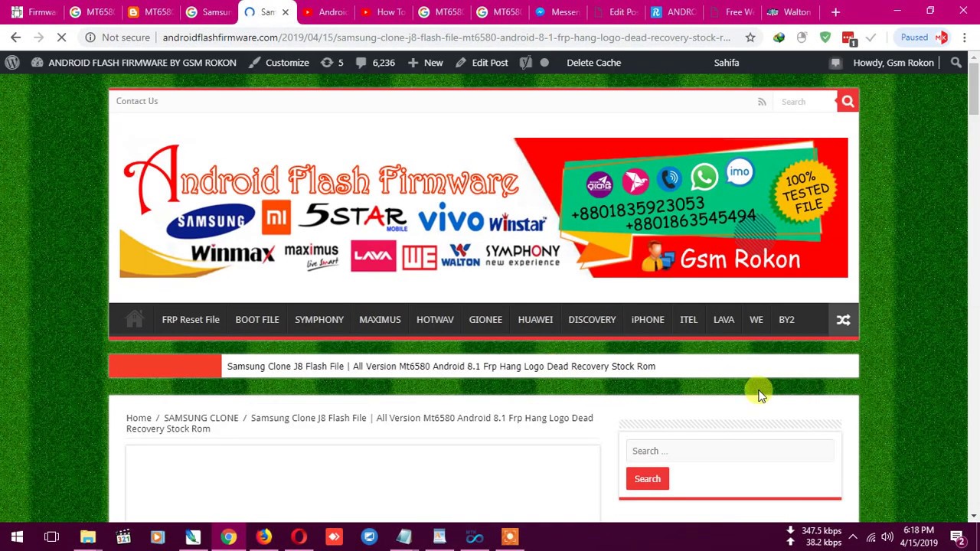Image resolution: width=980 pixels, height=551 pixels.
Task: Click the Sahifa admin bar item
Action: click(727, 63)
